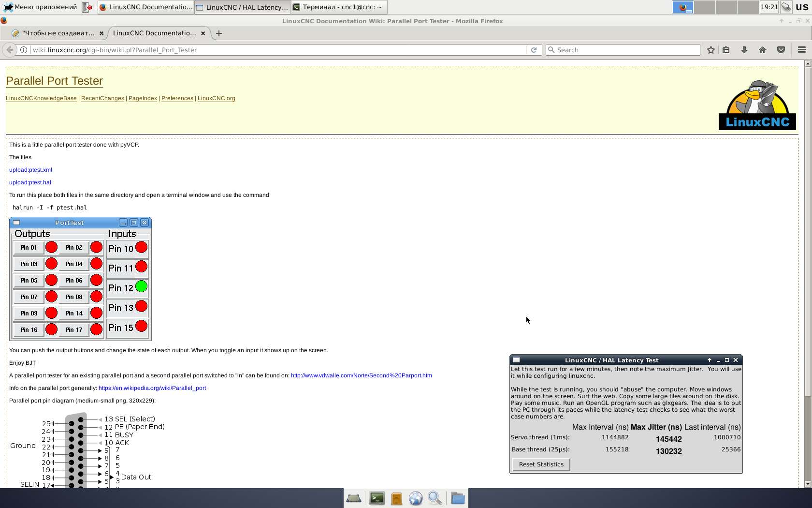Open the Firefox window menu icon in titlebar
Screen dimensions: 812x508
[4, 21]
